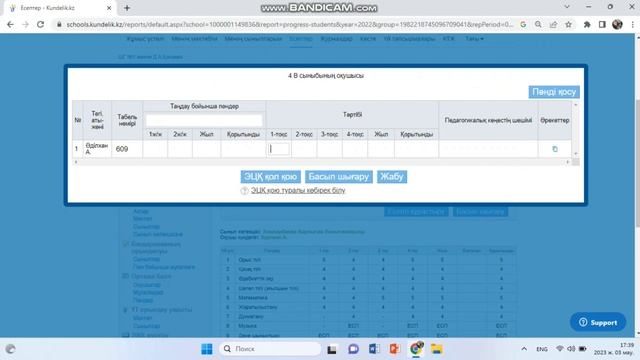Click the student name Әділхан А.

coord(97,149)
